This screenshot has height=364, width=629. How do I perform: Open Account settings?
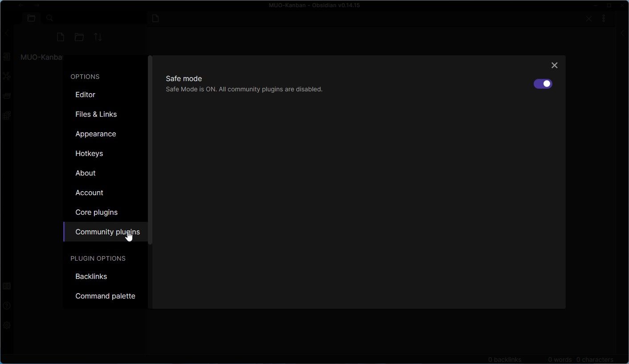pyautogui.click(x=89, y=192)
